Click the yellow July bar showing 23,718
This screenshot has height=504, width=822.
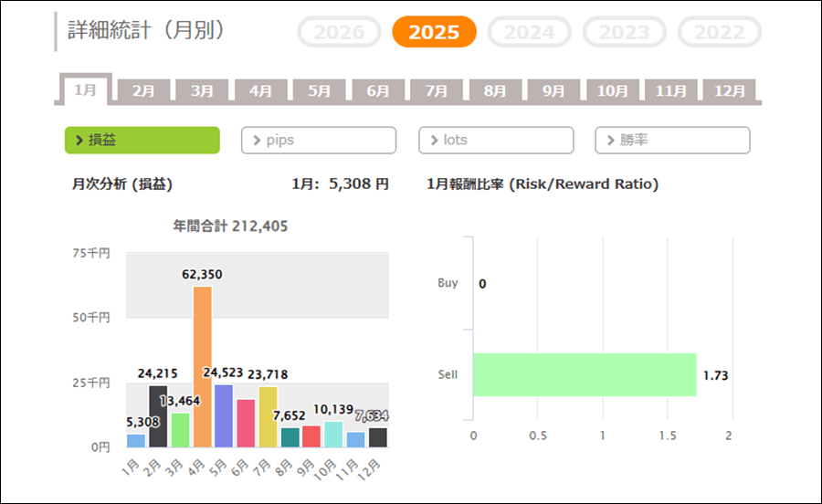[268, 416]
